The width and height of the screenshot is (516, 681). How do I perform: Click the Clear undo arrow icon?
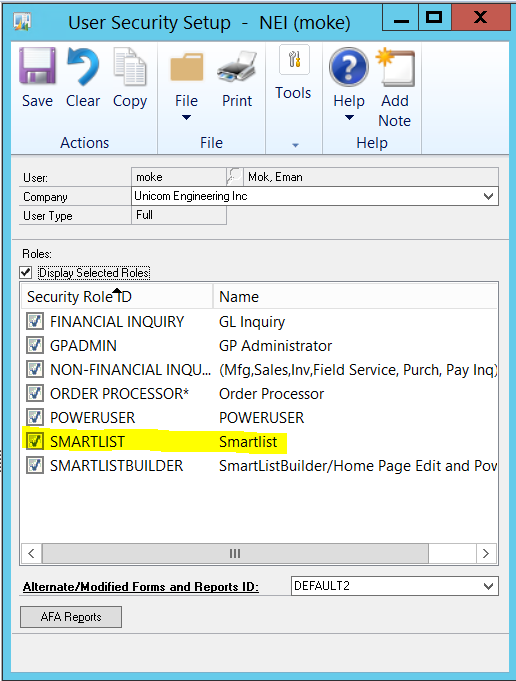pos(83,66)
